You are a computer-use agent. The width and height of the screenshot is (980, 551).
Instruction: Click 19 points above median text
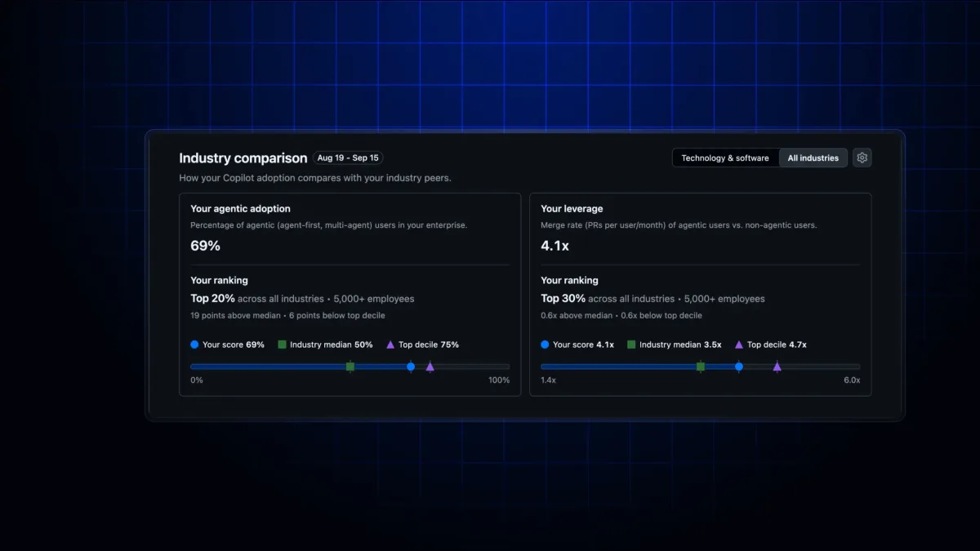point(234,315)
